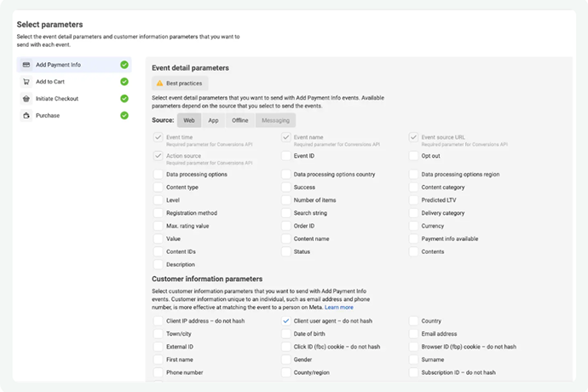Image resolution: width=588 pixels, height=392 pixels.
Task: Select the Order ID checkbox
Action: point(286,226)
